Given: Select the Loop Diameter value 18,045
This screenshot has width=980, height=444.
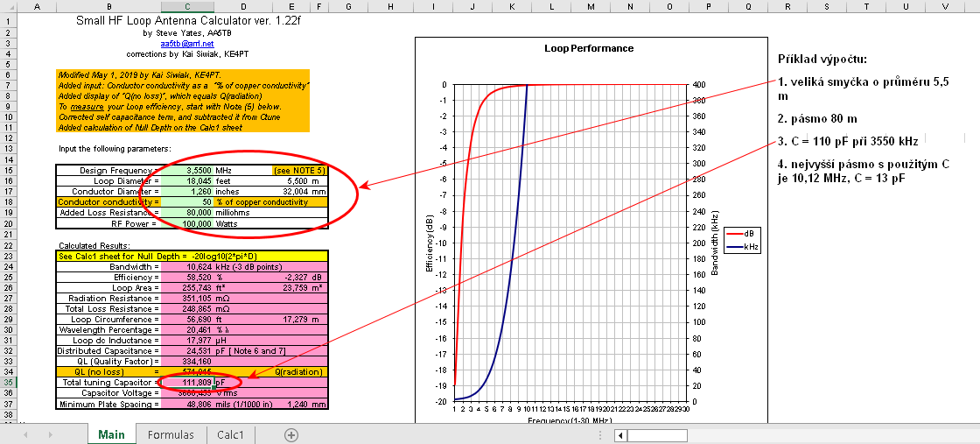Looking at the screenshot, I should pos(188,180).
